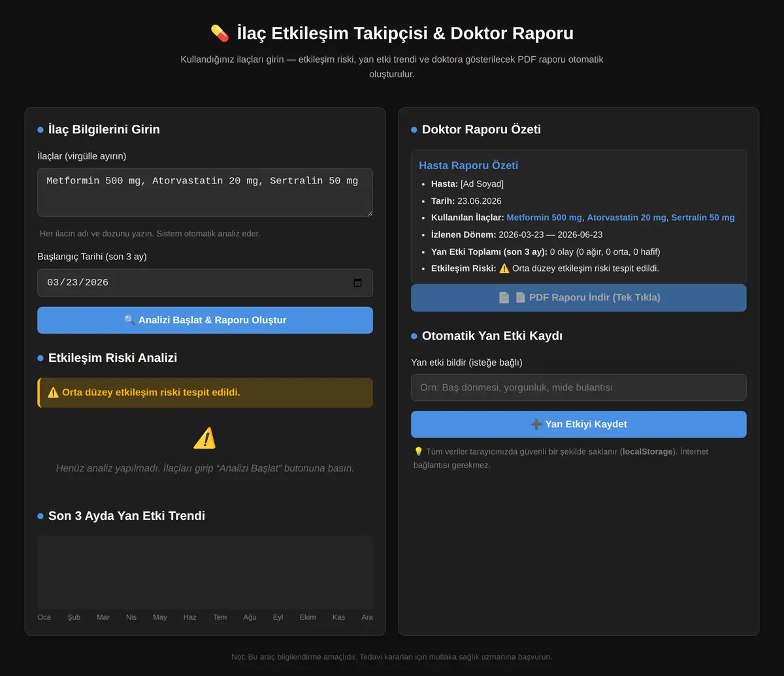784x676 pixels.
Task: Click the Etkileşim Riski Analizi heading
Action: click(112, 358)
